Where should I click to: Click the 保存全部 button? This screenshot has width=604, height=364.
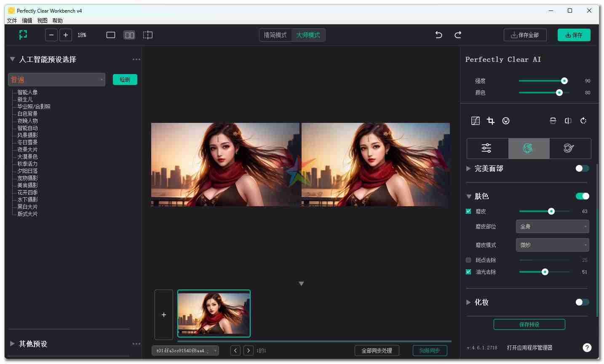[x=525, y=35]
